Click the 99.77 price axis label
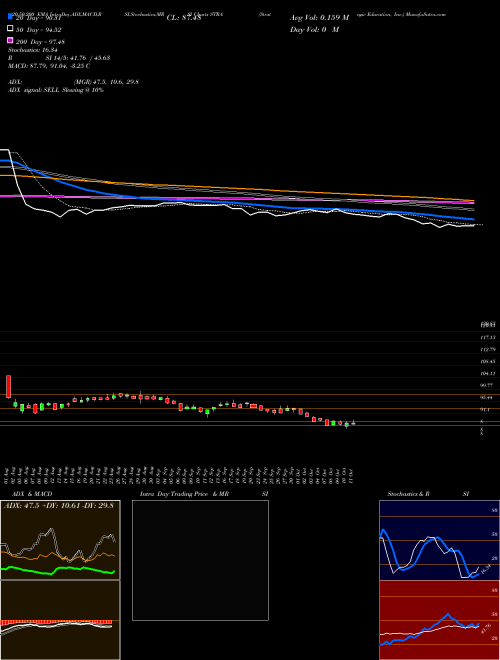Screen dimensions: 500x660 (487, 385)
